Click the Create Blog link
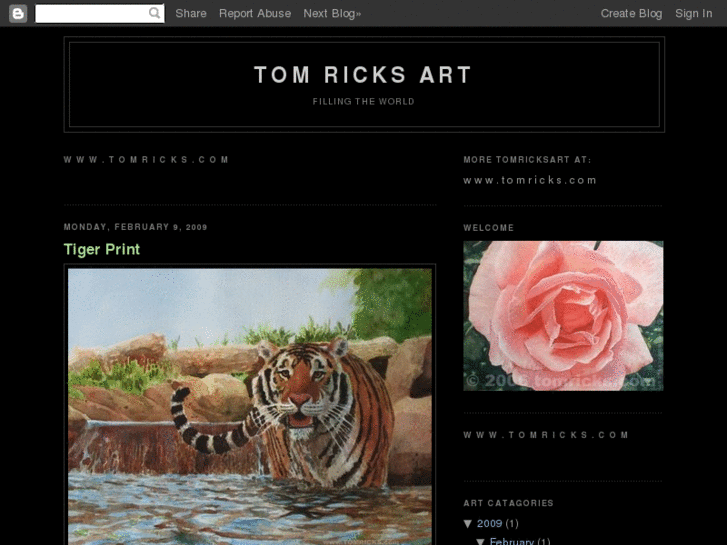The width and height of the screenshot is (727, 545). pyautogui.click(x=631, y=13)
